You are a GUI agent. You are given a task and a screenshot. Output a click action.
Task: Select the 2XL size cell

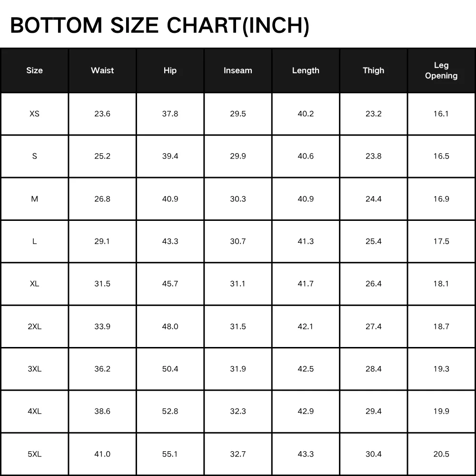coord(34,327)
